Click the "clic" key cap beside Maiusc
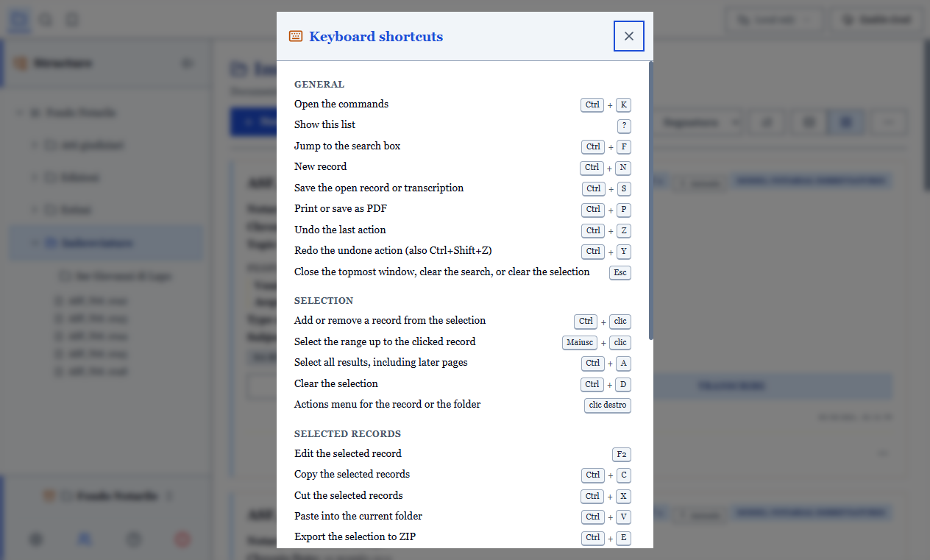The width and height of the screenshot is (930, 560). (620, 343)
